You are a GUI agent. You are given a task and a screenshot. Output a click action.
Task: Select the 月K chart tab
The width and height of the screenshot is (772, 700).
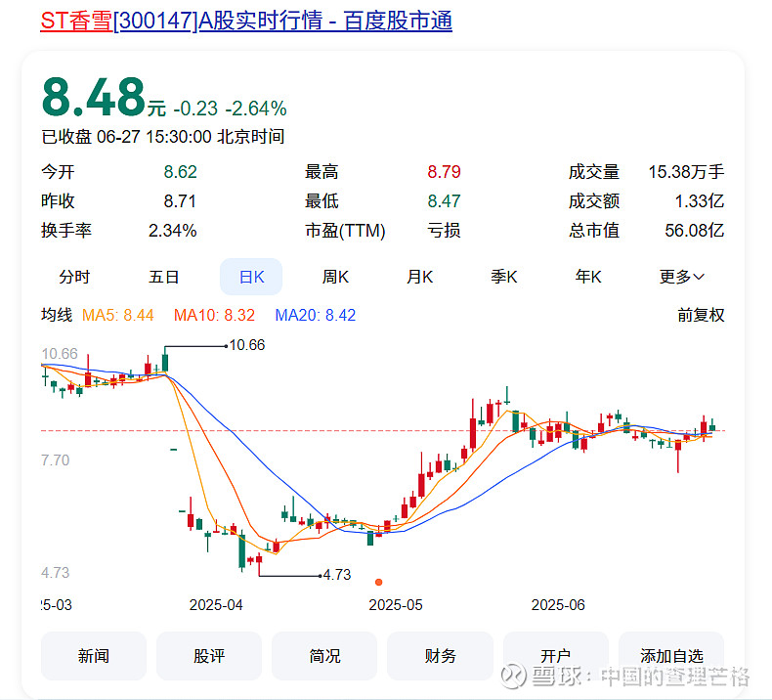(x=419, y=277)
